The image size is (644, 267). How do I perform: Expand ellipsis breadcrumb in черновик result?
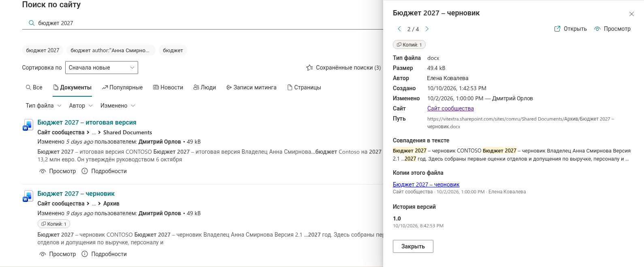click(x=94, y=204)
